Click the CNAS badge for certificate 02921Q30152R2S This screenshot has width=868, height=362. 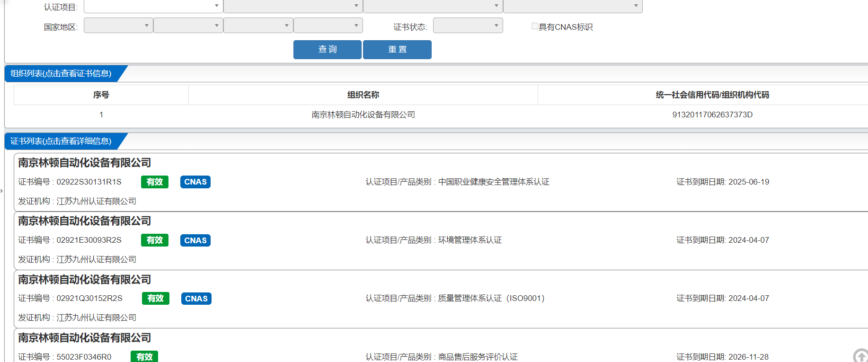pos(196,299)
